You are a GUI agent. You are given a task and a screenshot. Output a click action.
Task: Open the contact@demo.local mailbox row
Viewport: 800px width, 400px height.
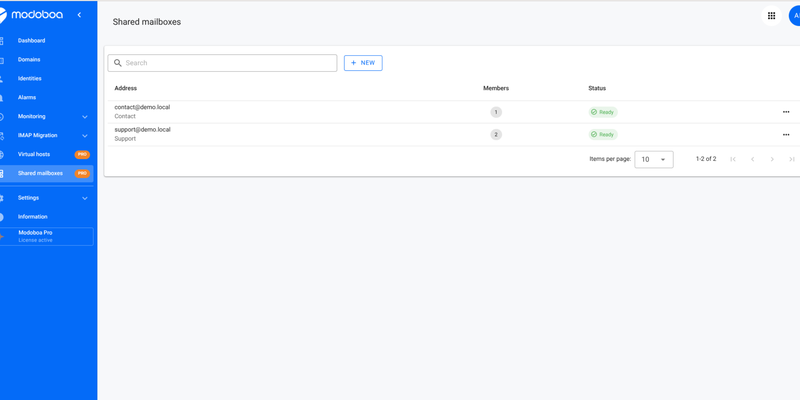point(452,112)
